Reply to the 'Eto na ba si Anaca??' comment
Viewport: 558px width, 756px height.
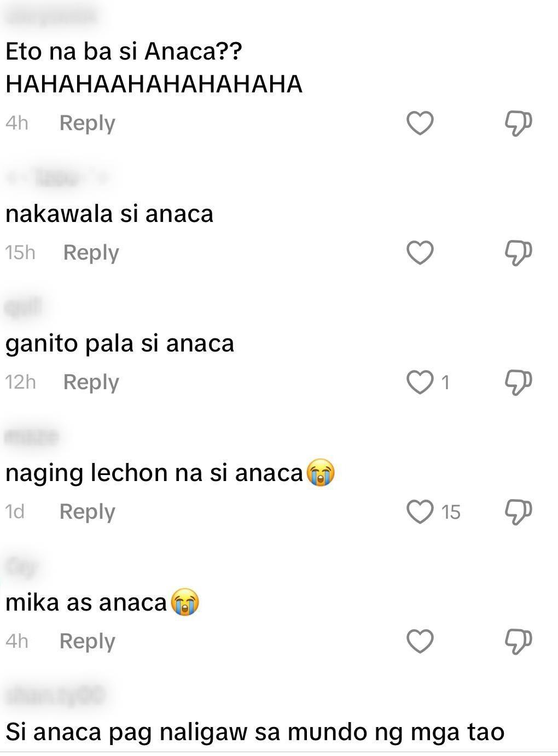tap(88, 123)
